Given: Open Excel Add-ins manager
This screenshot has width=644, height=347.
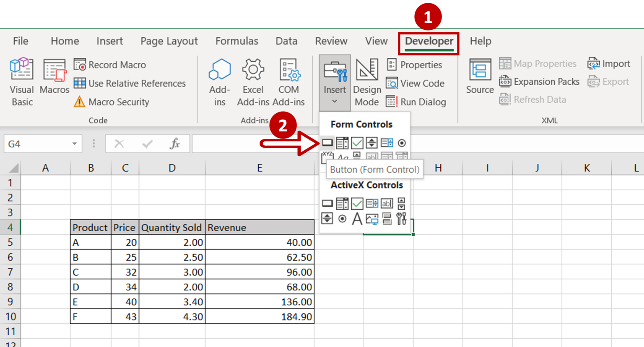Looking at the screenshot, I should pos(253,82).
